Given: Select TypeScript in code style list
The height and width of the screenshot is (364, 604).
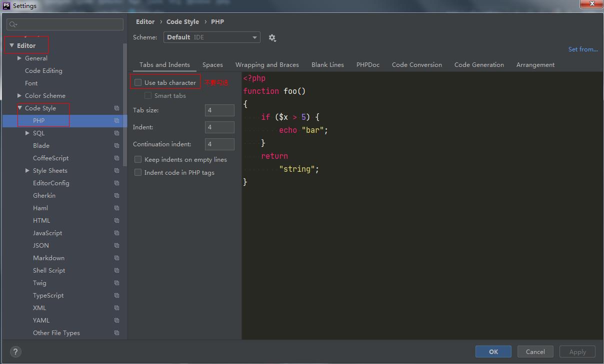Looking at the screenshot, I should (48, 296).
